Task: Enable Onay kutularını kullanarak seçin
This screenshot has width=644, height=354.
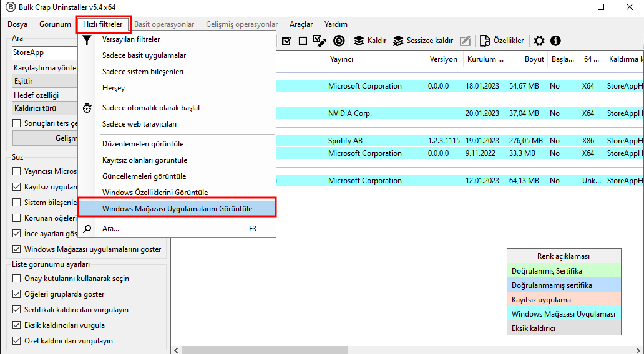Action: pyautogui.click(x=16, y=279)
